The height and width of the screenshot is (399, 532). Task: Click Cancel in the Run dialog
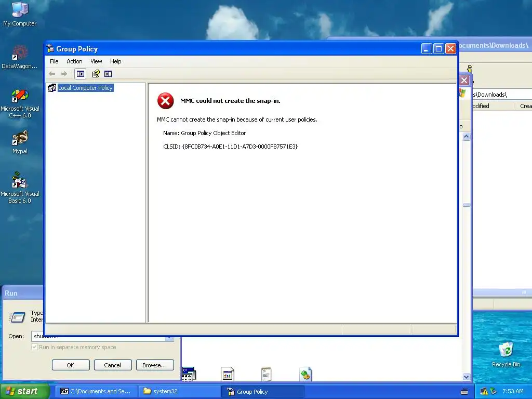[113, 365]
